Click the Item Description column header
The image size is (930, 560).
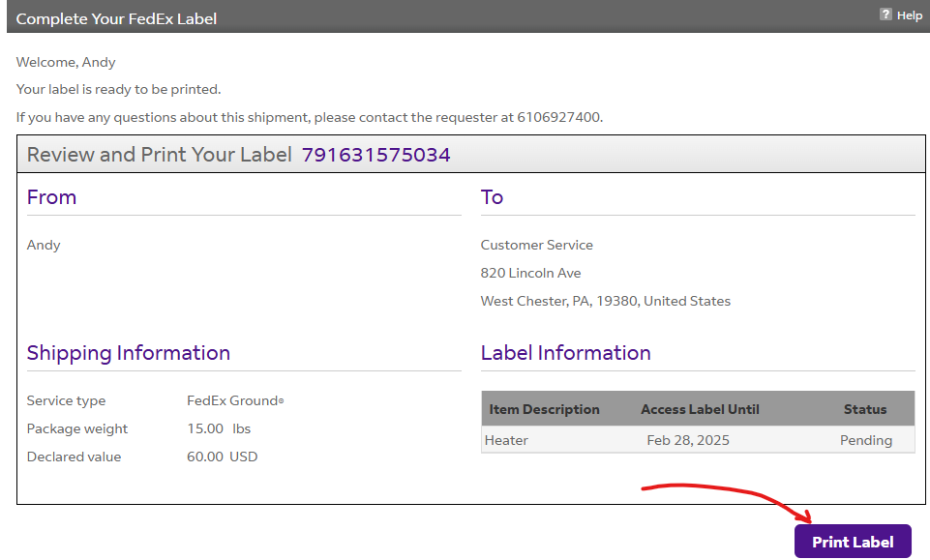pyautogui.click(x=544, y=408)
